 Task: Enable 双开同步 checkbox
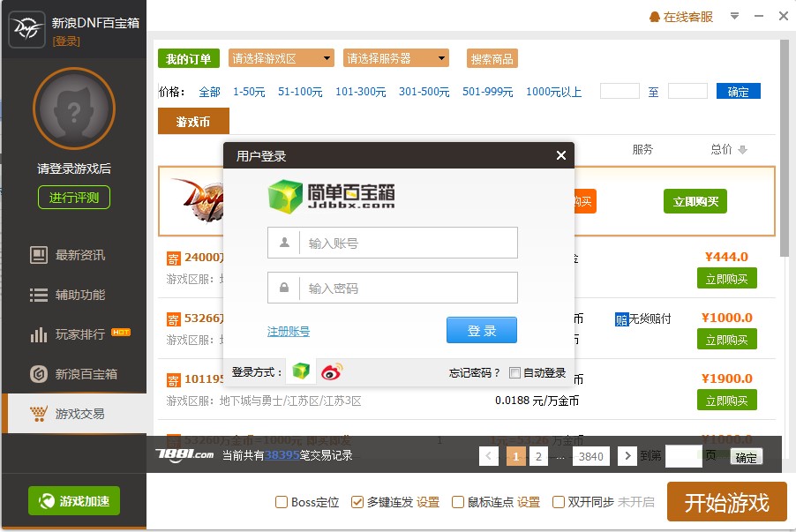pos(559,502)
